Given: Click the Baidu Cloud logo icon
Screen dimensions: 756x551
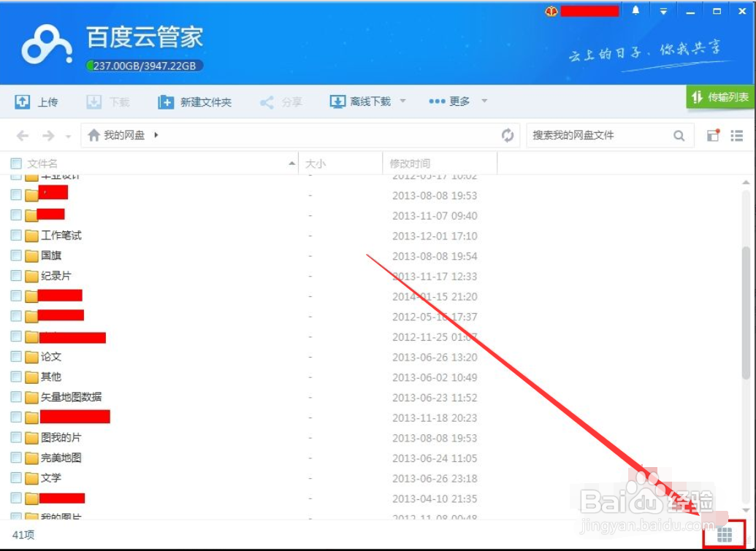Looking at the screenshot, I should [x=47, y=45].
